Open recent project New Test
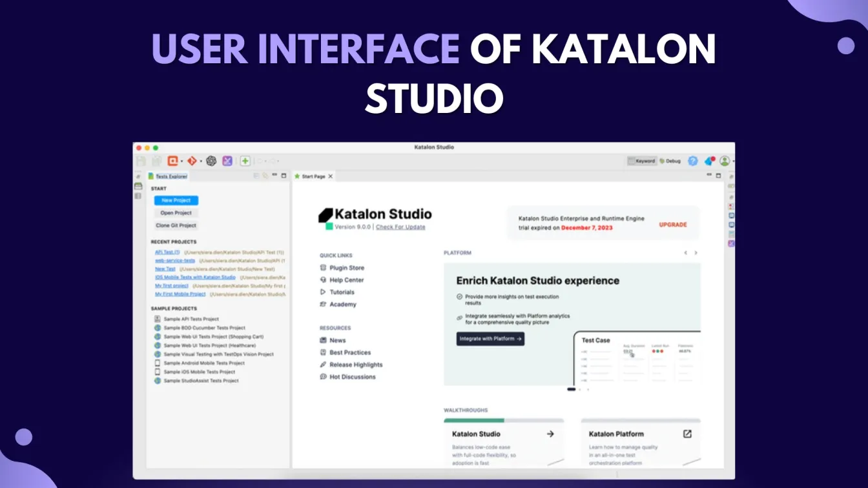The width and height of the screenshot is (868, 488). [165, 269]
